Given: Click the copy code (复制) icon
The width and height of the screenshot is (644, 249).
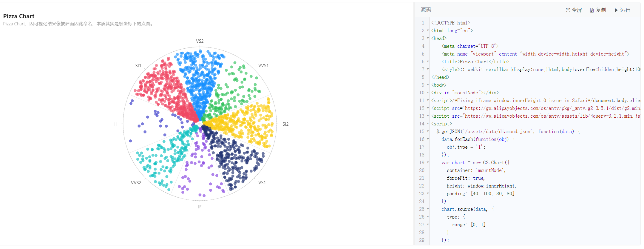Looking at the screenshot, I should [x=592, y=10].
